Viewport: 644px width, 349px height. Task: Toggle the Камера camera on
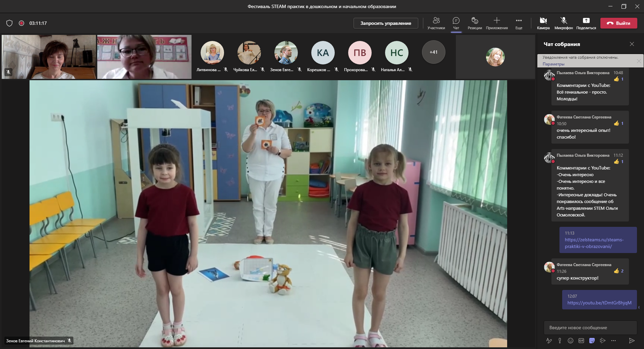pyautogui.click(x=543, y=23)
